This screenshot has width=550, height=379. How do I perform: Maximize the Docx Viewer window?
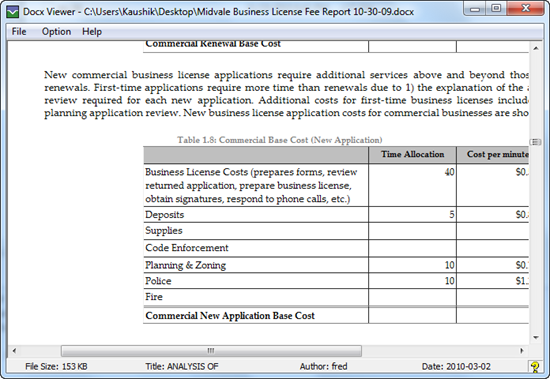(x=496, y=8)
